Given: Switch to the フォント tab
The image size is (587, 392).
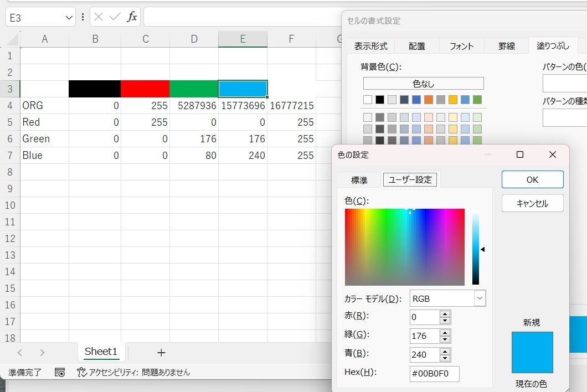Looking at the screenshot, I should (x=462, y=46).
